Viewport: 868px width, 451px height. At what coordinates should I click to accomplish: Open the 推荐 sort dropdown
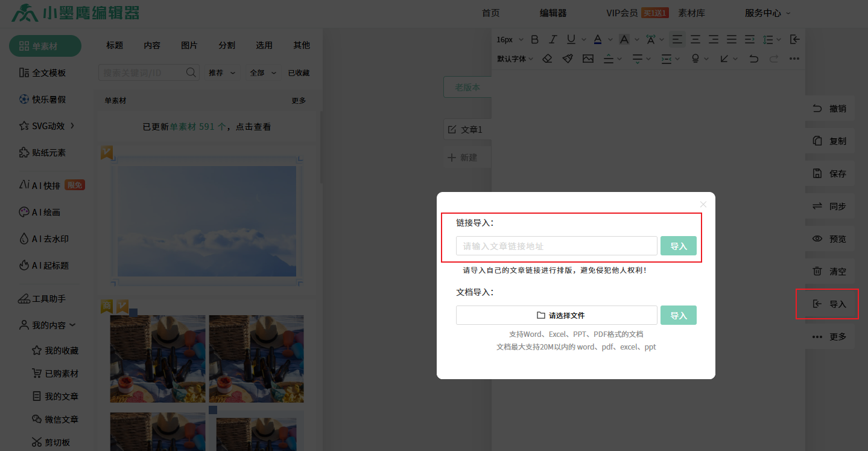[221, 72]
